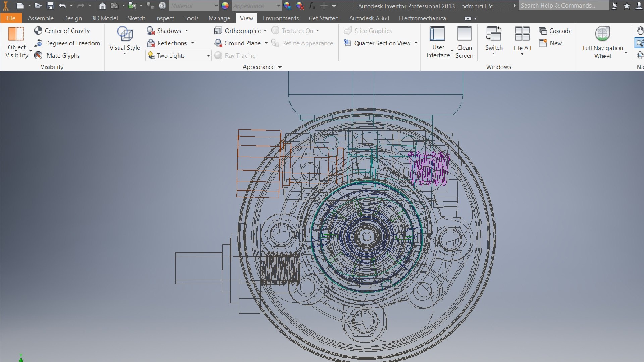This screenshot has width=644, height=362.
Task: Expand the Orthographic dropdown arrow
Action: [x=265, y=31]
